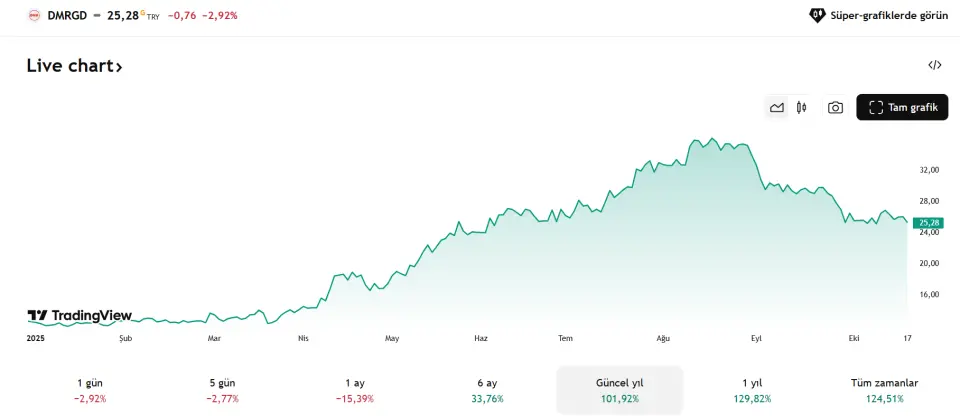Select the 1 gün time range
The image size is (960, 416).
tap(90, 390)
